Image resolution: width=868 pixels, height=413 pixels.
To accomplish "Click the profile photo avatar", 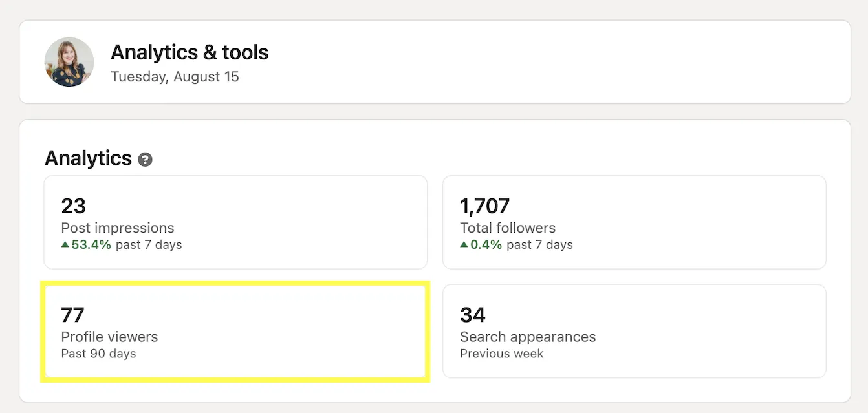I will click(x=69, y=62).
